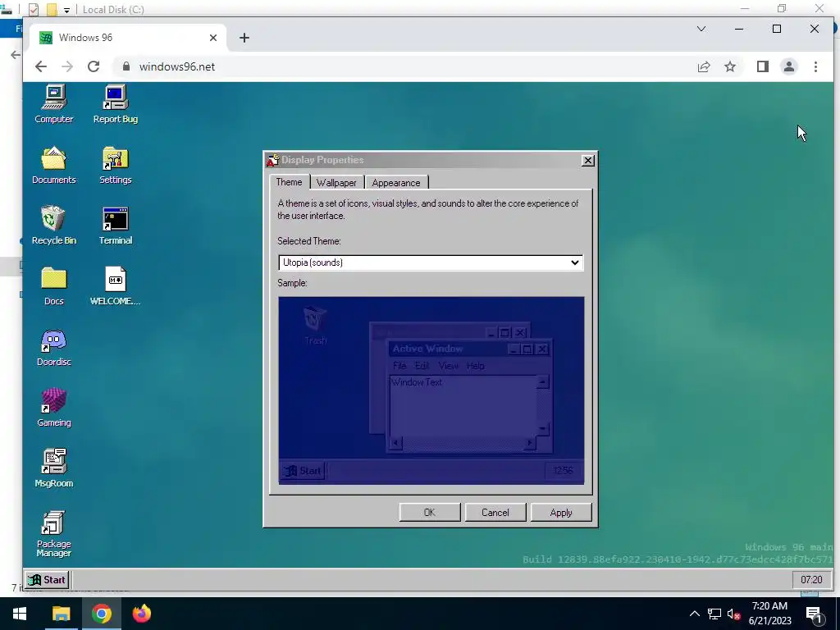Launch the Terminal shortcut

pyautogui.click(x=115, y=226)
